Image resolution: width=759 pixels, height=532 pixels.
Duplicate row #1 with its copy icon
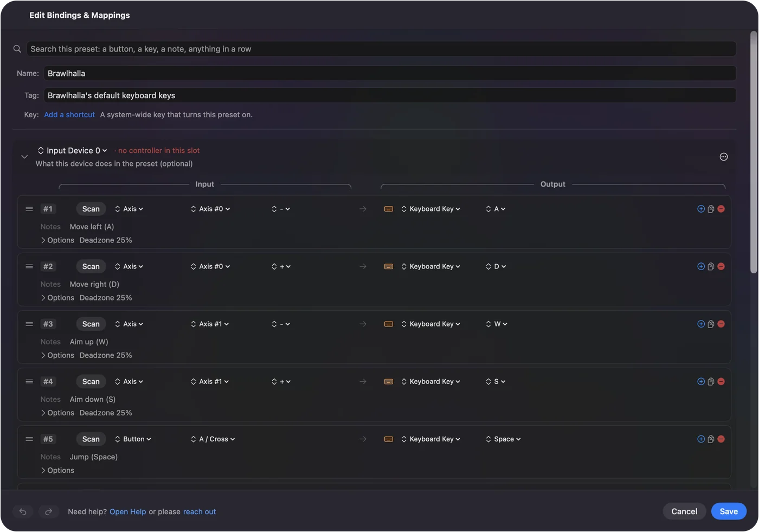[x=711, y=209]
